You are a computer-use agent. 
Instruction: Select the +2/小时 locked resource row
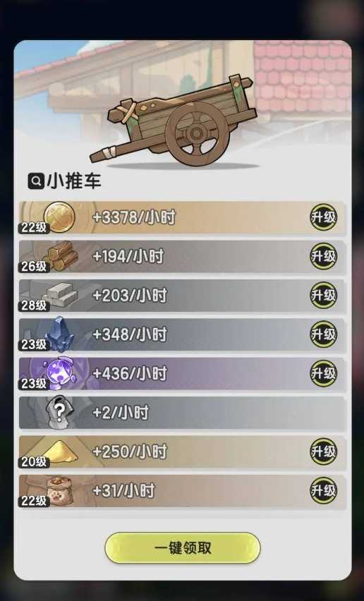pos(183,413)
